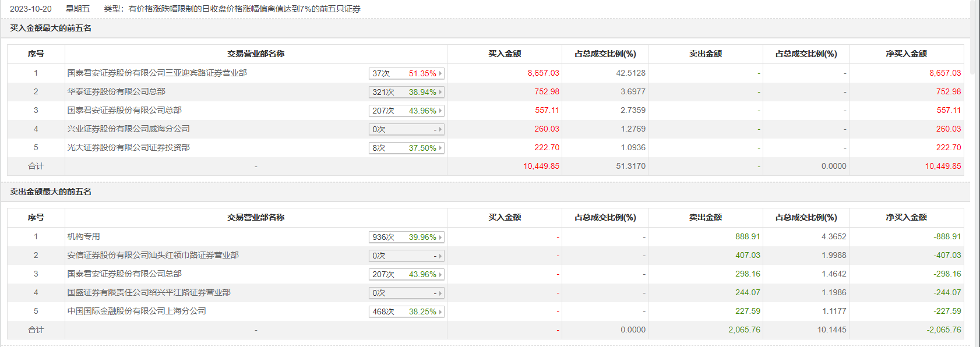Click 兴业证券股份有限公司威海分公司 name
Viewport: 980px width, 347px height.
pos(128,129)
